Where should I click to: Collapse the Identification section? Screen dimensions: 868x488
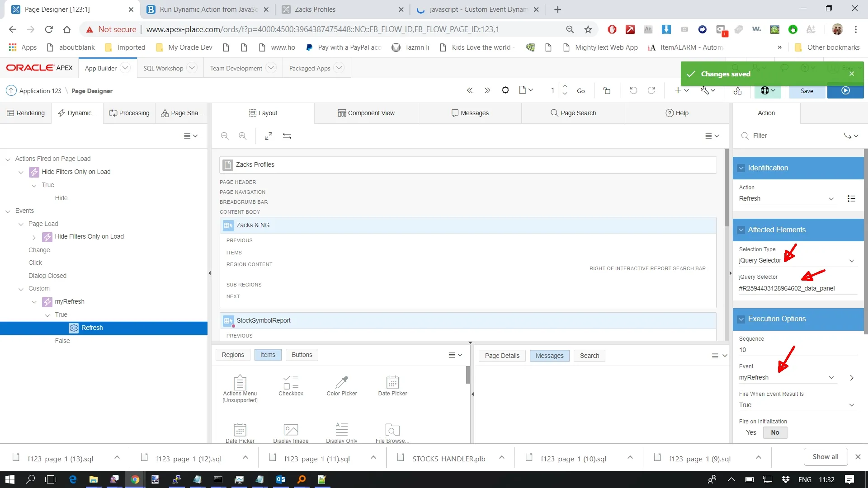[x=741, y=168]
